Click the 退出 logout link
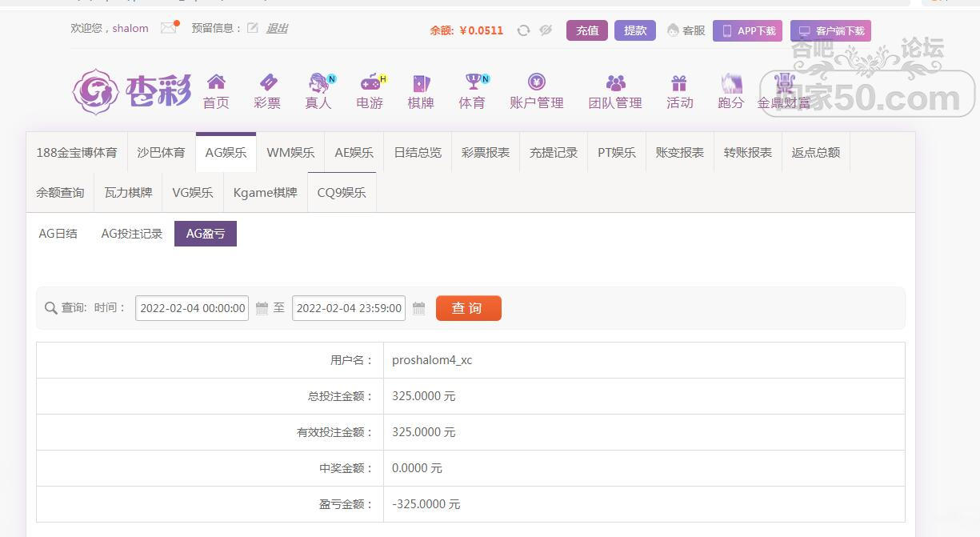This screenshot has height=537, width=980. [277, 28]
